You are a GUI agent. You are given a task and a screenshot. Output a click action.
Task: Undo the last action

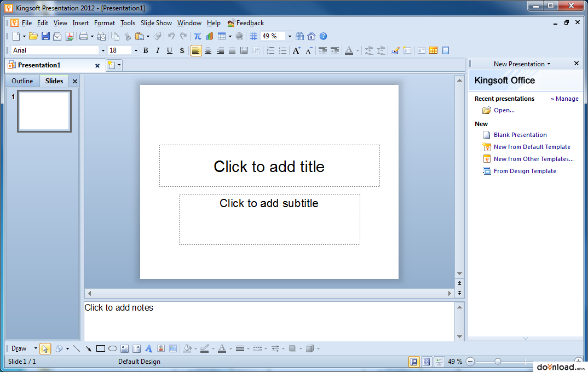pos(171,36)
